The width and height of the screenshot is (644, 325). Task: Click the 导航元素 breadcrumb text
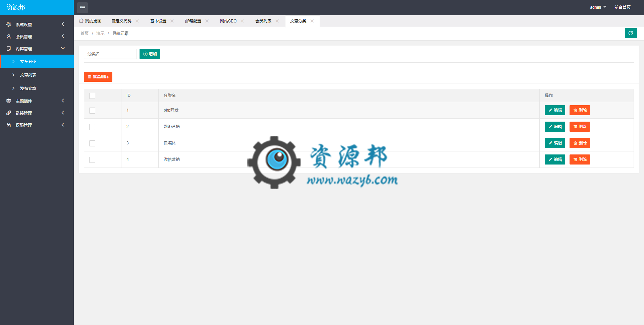click(x=120, y=33)
